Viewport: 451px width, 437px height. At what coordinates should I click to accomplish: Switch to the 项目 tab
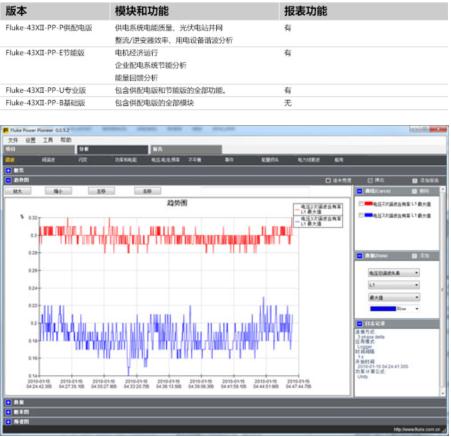click(39, 149)
